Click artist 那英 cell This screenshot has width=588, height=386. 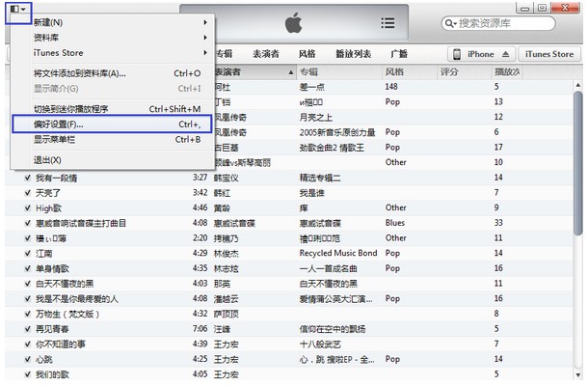click(x=222, y=284)
